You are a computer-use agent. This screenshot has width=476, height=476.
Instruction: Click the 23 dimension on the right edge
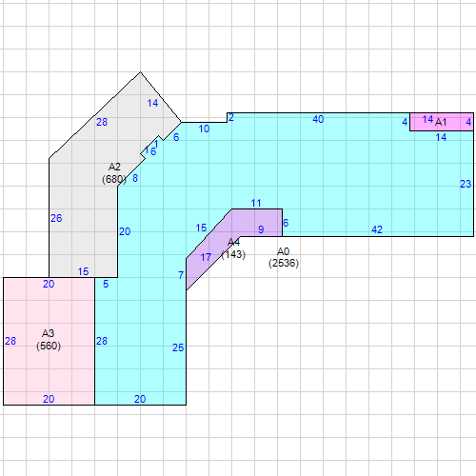pos(466,184)
